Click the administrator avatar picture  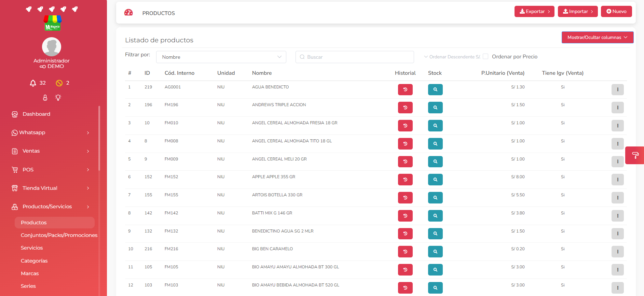pyautogui.click(x=52, y=47)
